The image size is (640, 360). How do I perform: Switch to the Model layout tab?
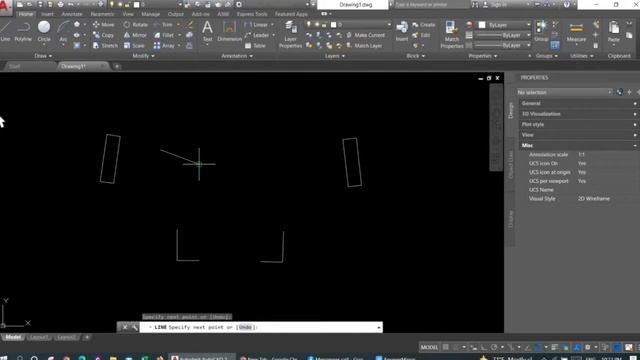click(x=13, y=337)
